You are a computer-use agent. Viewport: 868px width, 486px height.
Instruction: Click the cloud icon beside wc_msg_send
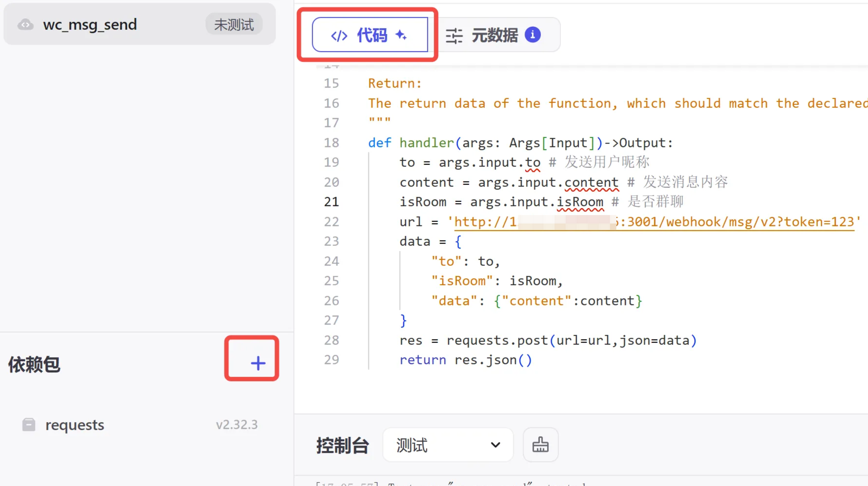[25, 25]
